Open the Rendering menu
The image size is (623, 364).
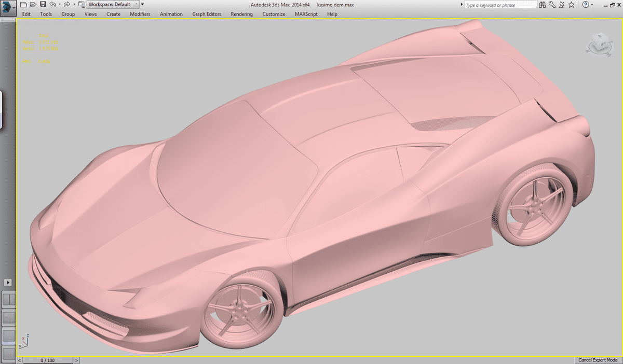click(x=241, y=14)
